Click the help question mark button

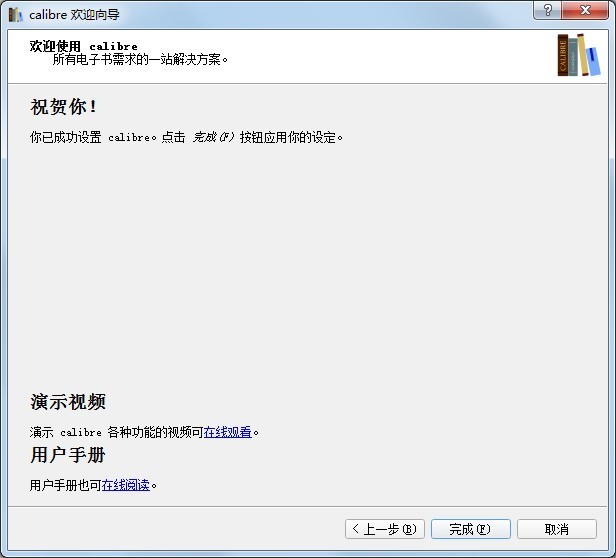click(548, 10)
